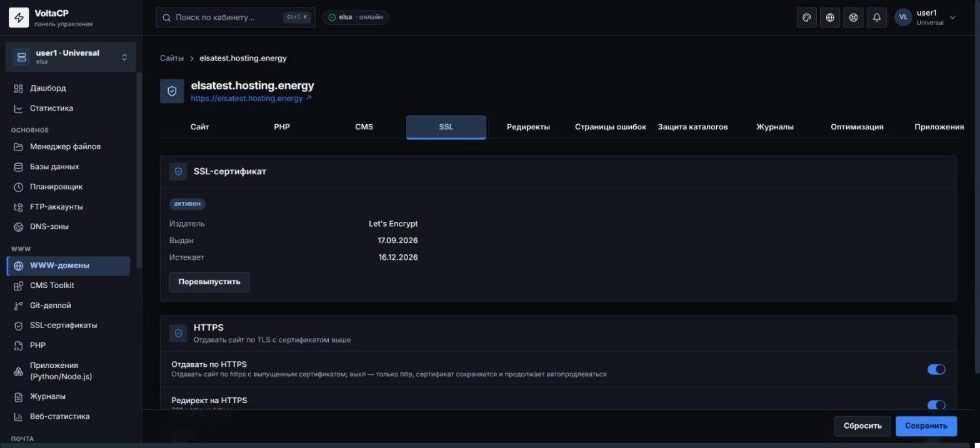
Task: Click the Перевыпустить button
Action: pyautogui.click(x=209, y=282)
